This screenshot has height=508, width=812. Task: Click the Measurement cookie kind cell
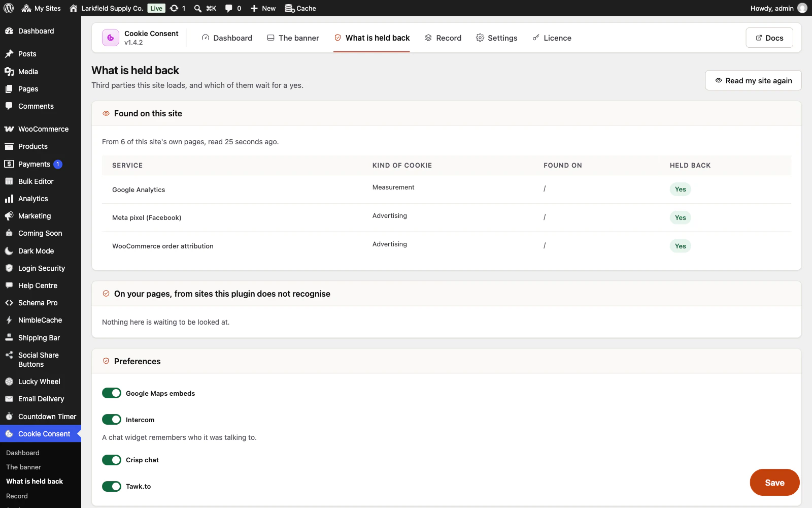[x=393, y=187]
